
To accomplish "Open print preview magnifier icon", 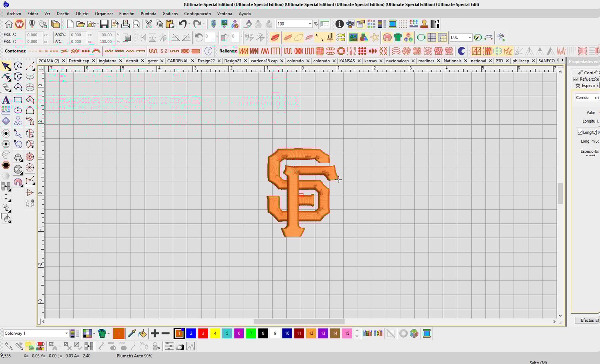I will pyautogui.click(x=136, y=24).
